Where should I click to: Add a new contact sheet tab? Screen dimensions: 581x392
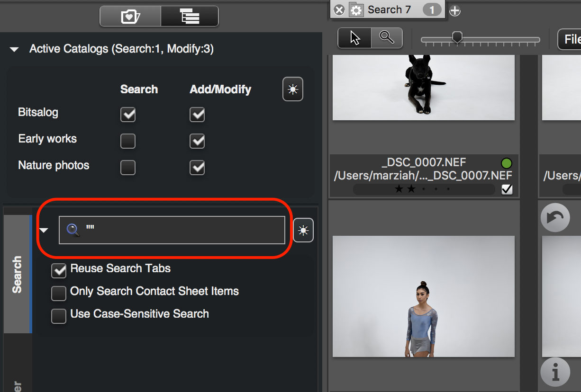[x=454, y=10]
